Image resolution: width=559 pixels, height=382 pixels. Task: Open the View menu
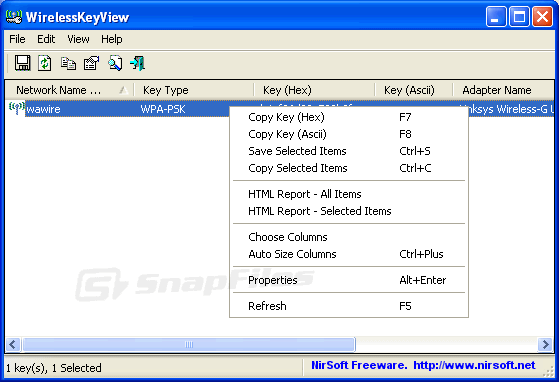78,39
